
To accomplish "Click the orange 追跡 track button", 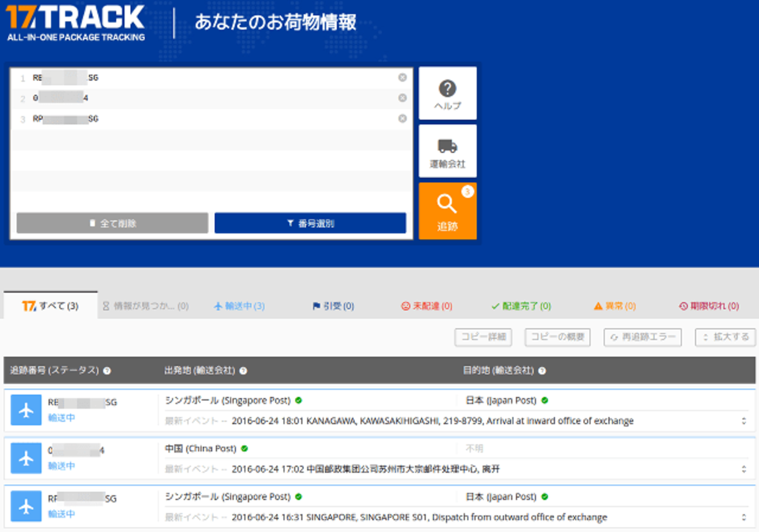I will pyautogui.click(x=448, y=211).
